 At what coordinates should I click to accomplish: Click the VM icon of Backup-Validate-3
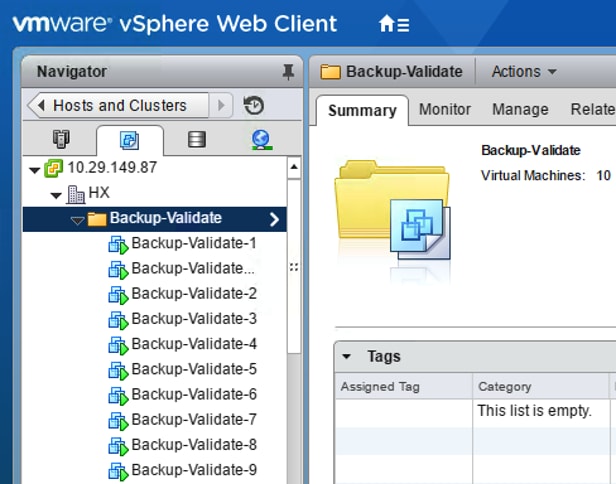(118, 320)
